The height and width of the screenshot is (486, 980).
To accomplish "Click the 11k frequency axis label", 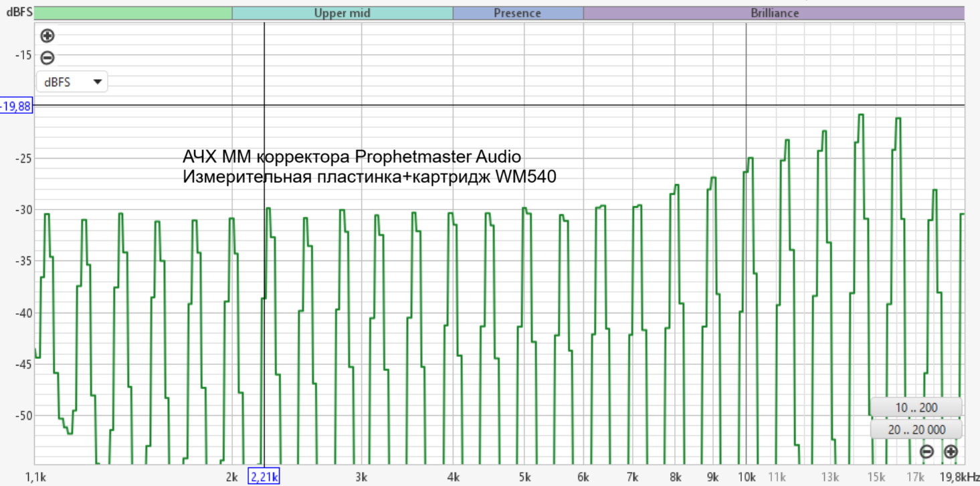I will [777, 477].
